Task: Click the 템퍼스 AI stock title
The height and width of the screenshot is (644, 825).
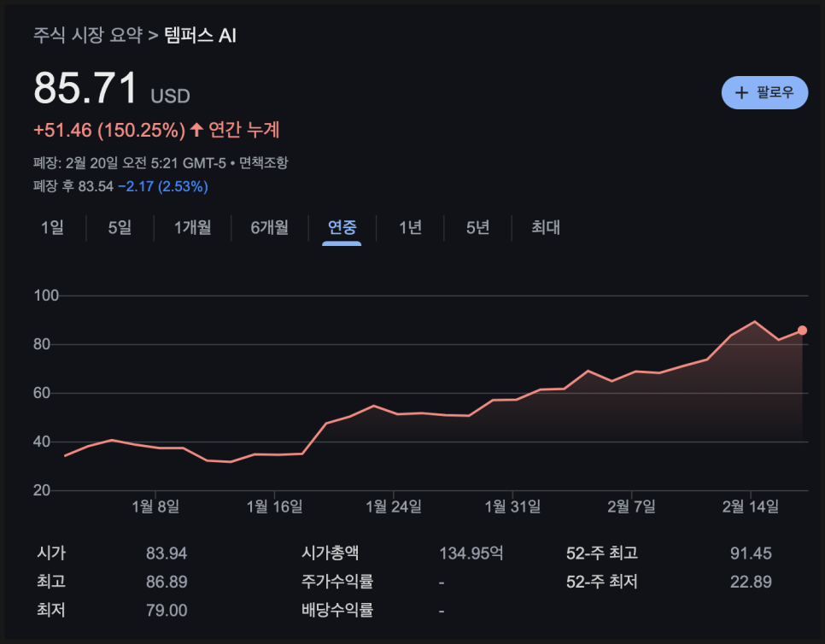Action: tap(200, 35)
